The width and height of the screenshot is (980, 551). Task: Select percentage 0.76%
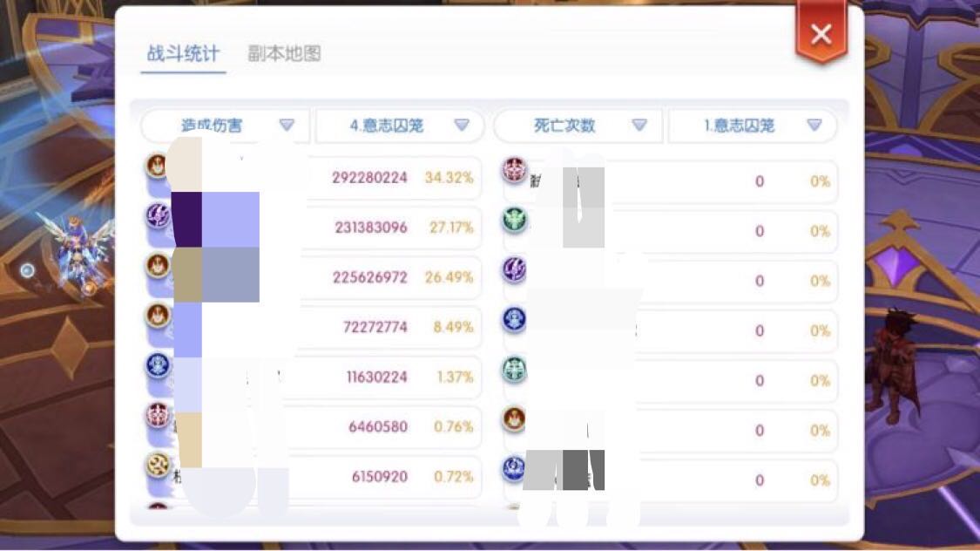coord(453,427)
